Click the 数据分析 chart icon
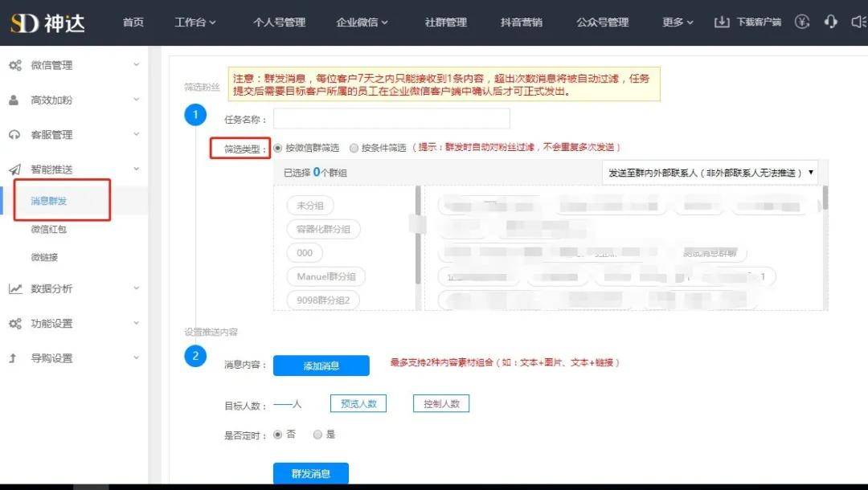This screenshot has height=490, width=868. (x=15, y=288)
